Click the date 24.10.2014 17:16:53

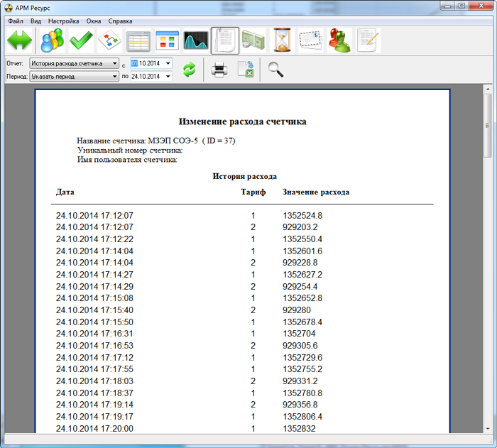click(94, 346)
